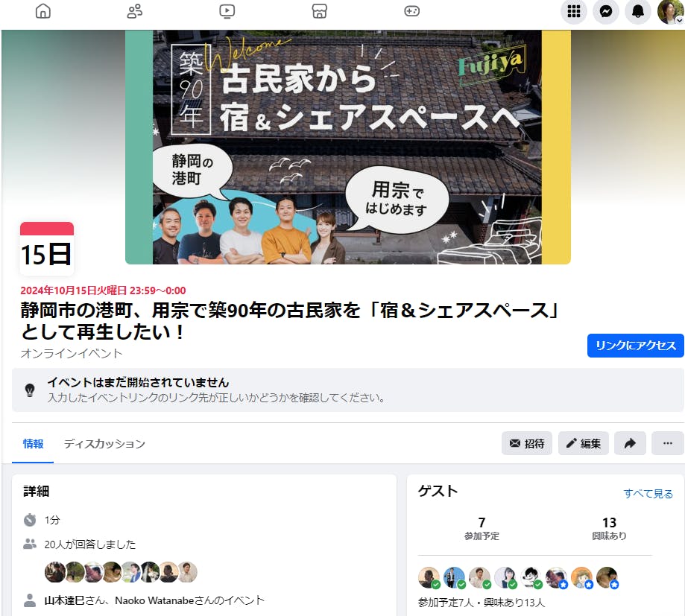Viewport: 685px width, 616px height.
Task: Click the リンクにアクセス button
Action: click(x=636, y=346)
